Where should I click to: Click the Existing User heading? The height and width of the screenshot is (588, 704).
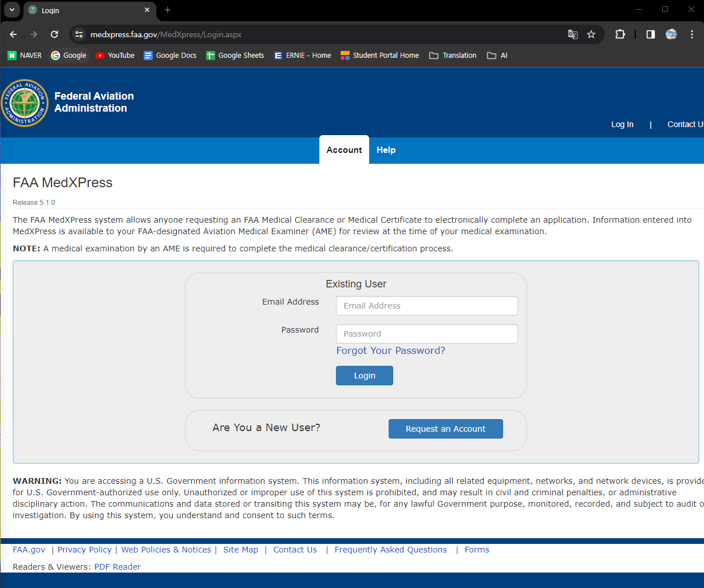356,284
